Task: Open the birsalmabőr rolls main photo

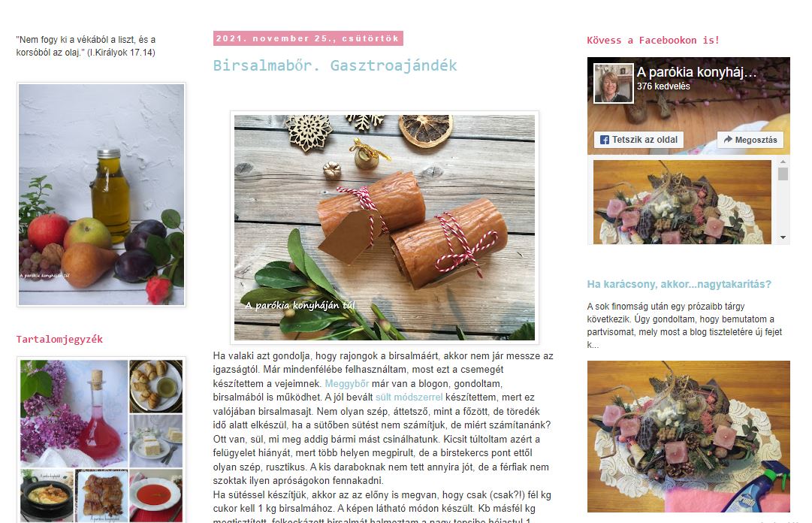Action: pyautogui.click(x=385, y=228)
